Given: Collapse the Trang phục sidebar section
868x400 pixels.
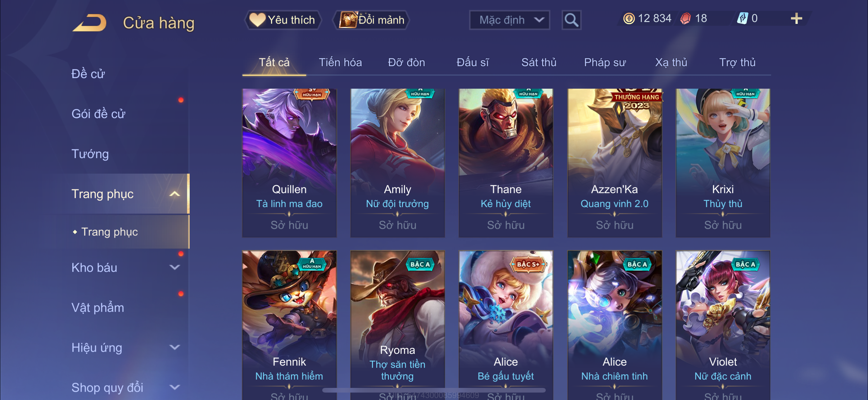Looking at the screenshot, I should pos(174,194).
